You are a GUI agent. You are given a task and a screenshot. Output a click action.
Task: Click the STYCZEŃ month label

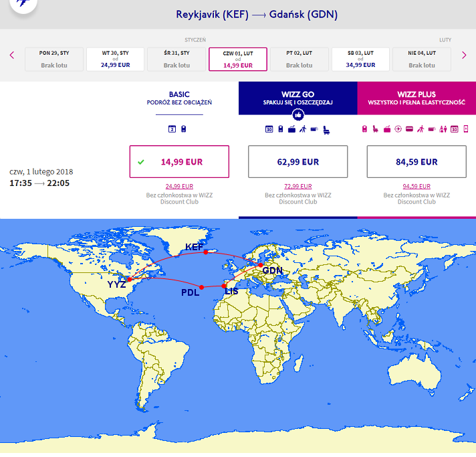point(195,39)
